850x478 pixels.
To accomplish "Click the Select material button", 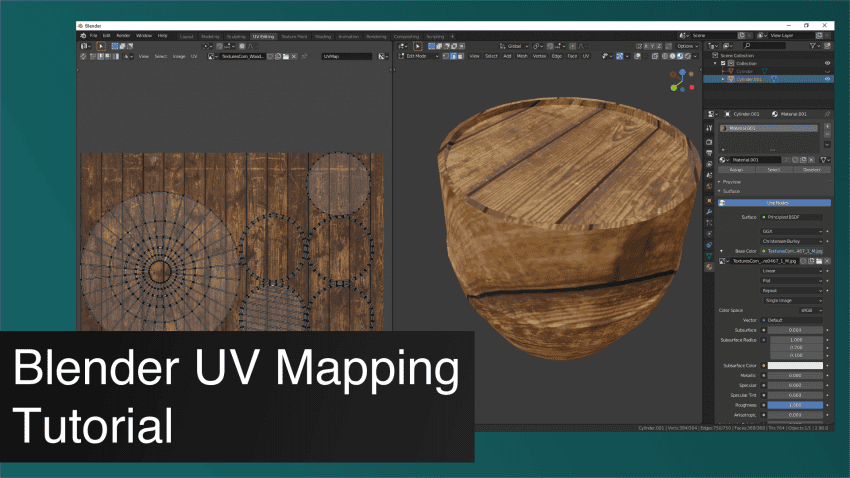I will pyautogui.click(x=774, y=170).
